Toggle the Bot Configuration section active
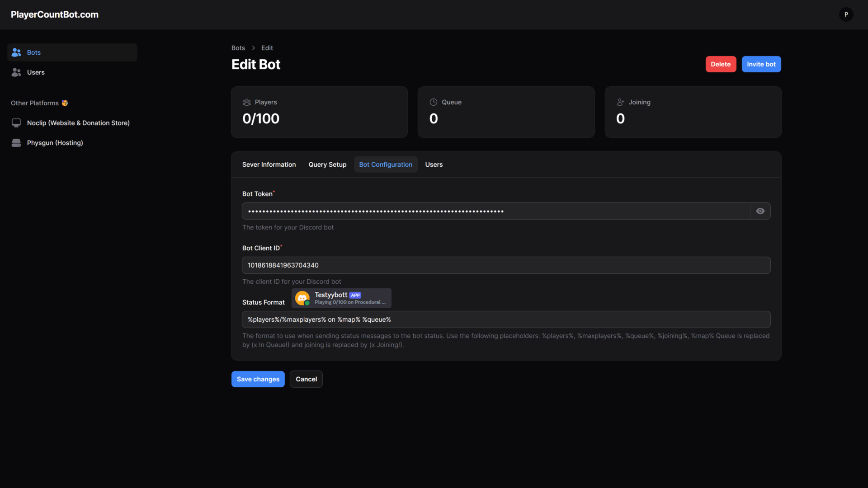Viewport: 868px width, 488px height. pos(385,164)
